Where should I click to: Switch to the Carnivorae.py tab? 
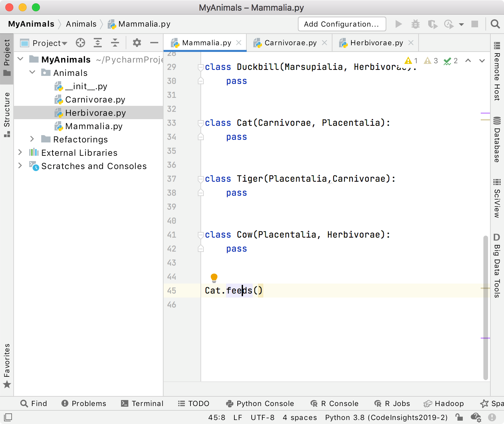coord(290,43)
